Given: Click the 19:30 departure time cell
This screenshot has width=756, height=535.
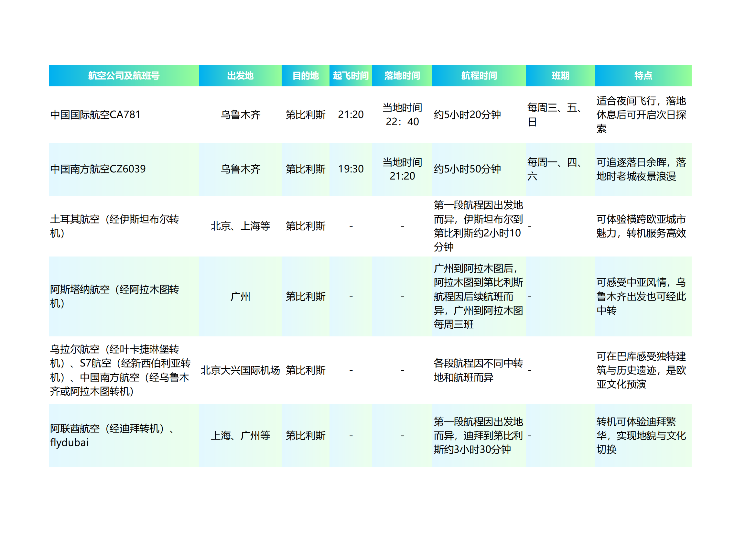Looking at the screenshot, I should pyautogui.click(x=351, y=169).
